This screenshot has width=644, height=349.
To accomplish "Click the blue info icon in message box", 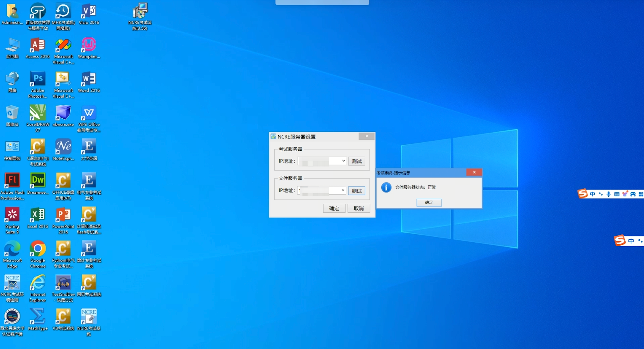I will coord(386,187).
